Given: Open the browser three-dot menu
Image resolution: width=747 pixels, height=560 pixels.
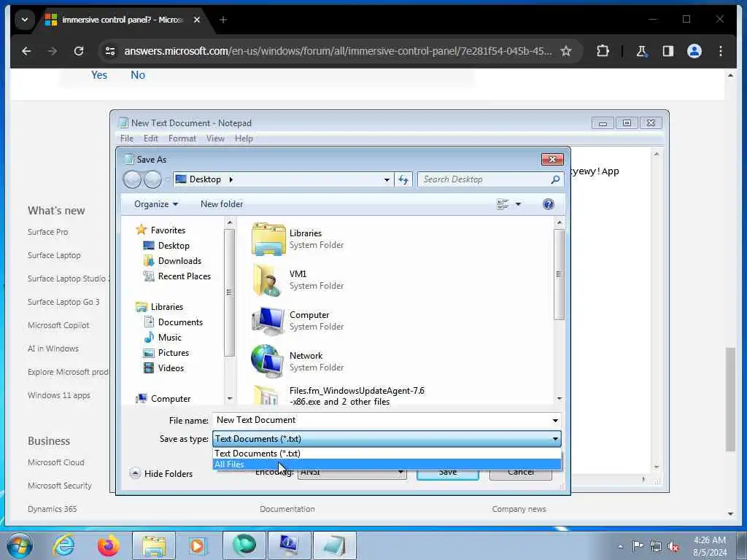Looking at the screenshot, I should (720, 51).
